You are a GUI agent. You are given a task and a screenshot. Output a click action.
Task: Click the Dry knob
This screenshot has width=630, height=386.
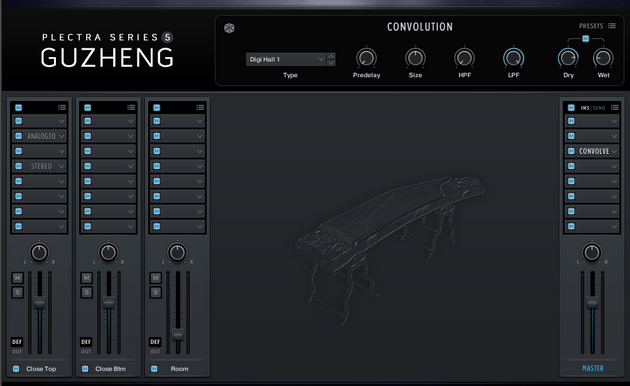pyautogui.click(x=568, y=58)
